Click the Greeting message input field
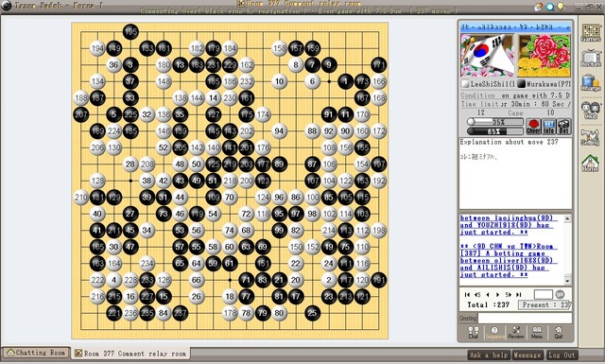This screenshot has width=605, height=364. tap(525, 318)
